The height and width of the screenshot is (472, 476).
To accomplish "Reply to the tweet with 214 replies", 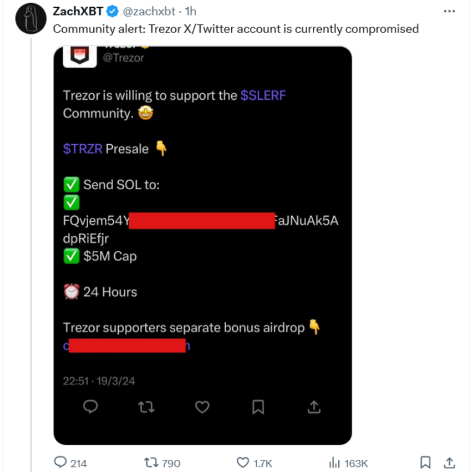I will point(70,463).
